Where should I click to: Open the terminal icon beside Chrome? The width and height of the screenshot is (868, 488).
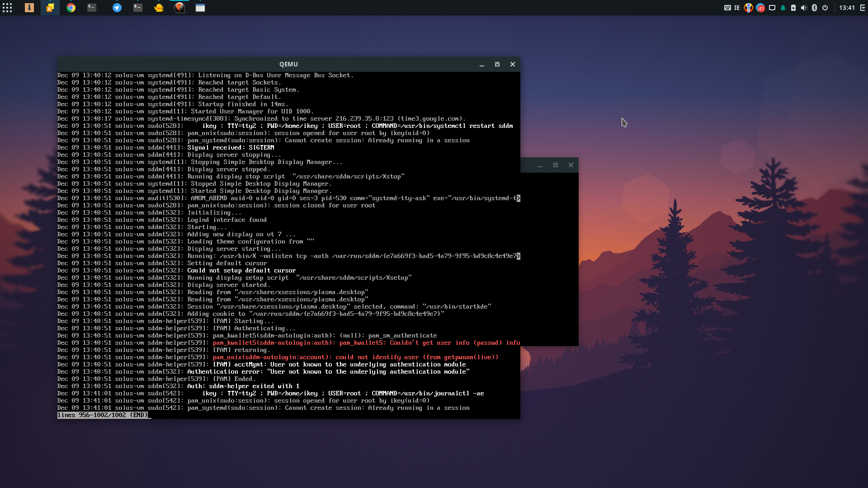92,8
